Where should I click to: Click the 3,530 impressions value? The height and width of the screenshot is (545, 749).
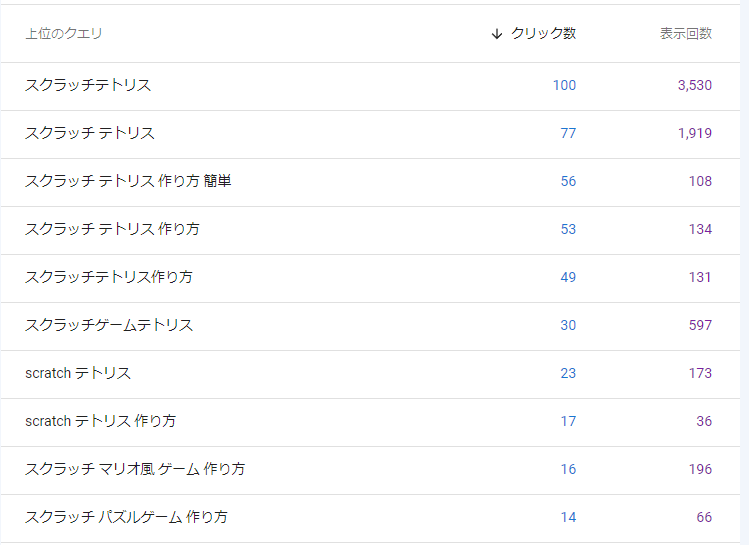(x=694, y=86)
